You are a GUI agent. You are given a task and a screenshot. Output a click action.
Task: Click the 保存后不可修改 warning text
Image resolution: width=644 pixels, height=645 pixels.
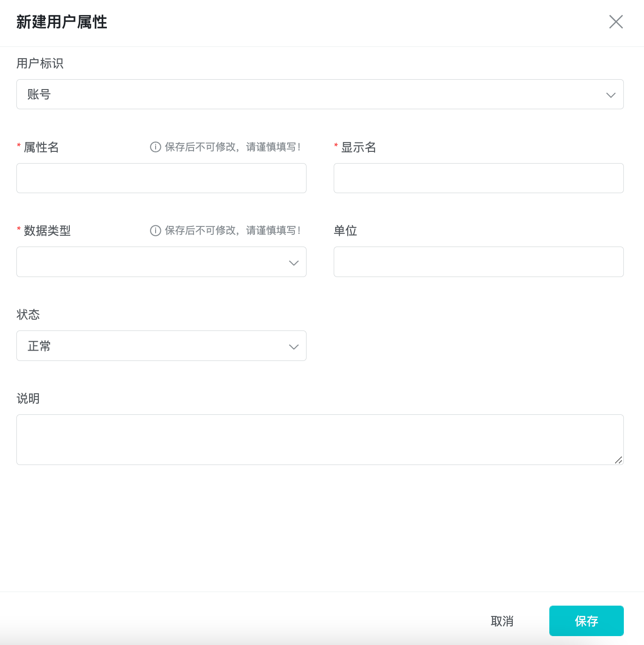pos(232,147)
